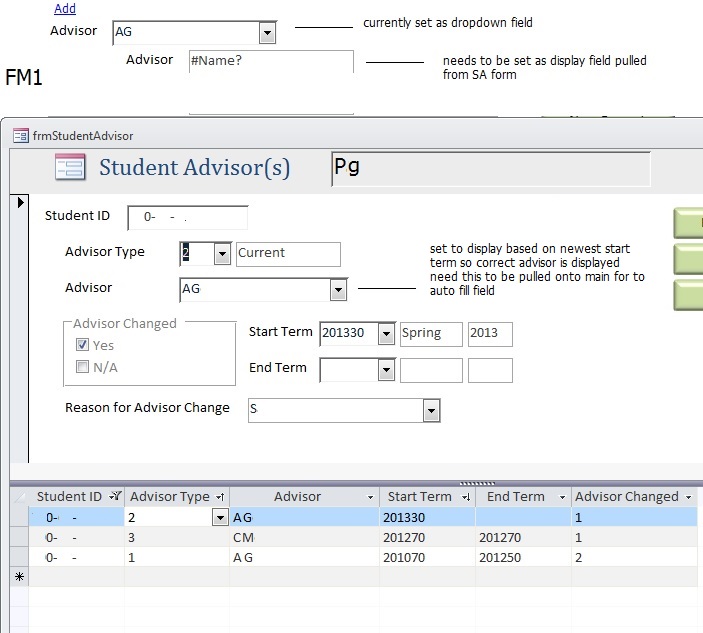Open the top Advisor AG dropdown

(x=267, y=33)
